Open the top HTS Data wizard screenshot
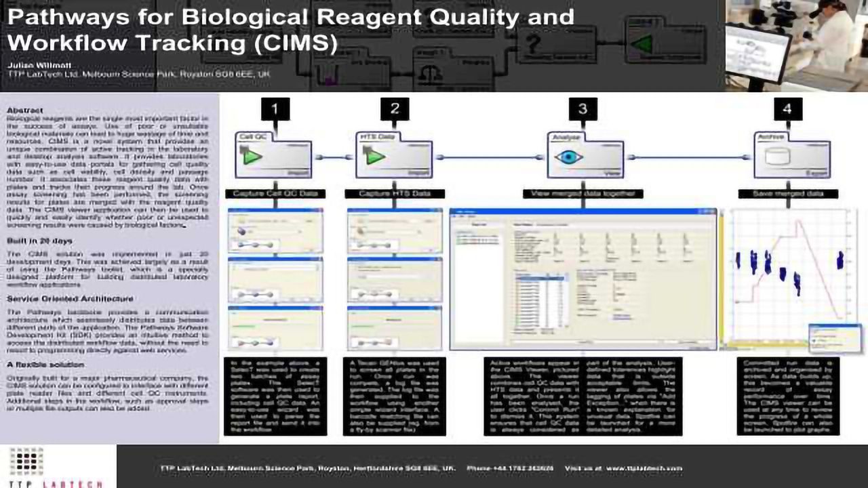Viewport: 868px width, 488px height. (395, 230)
